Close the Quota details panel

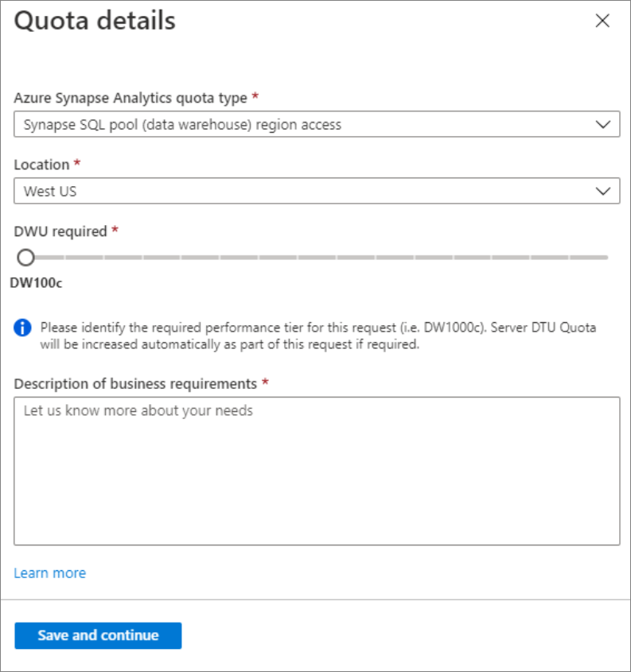point(602,21)
